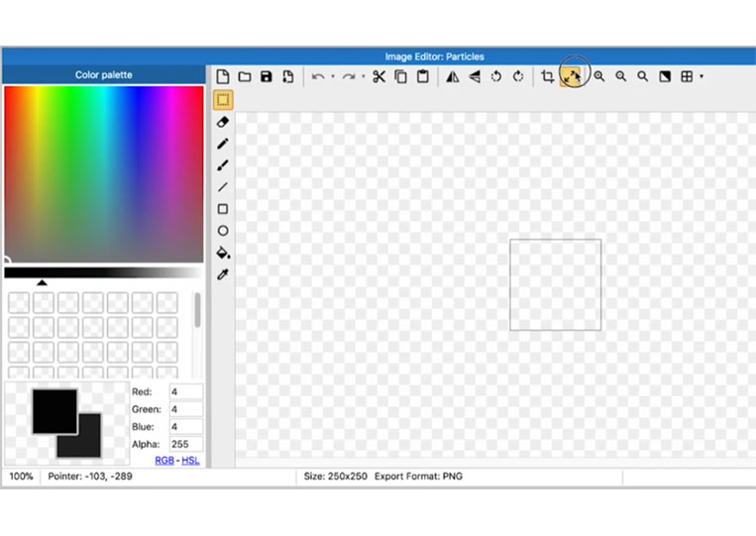Click the Size: 250x250 status text
Image resolution: width=756 pixels, height=536 pixels.
335,477
